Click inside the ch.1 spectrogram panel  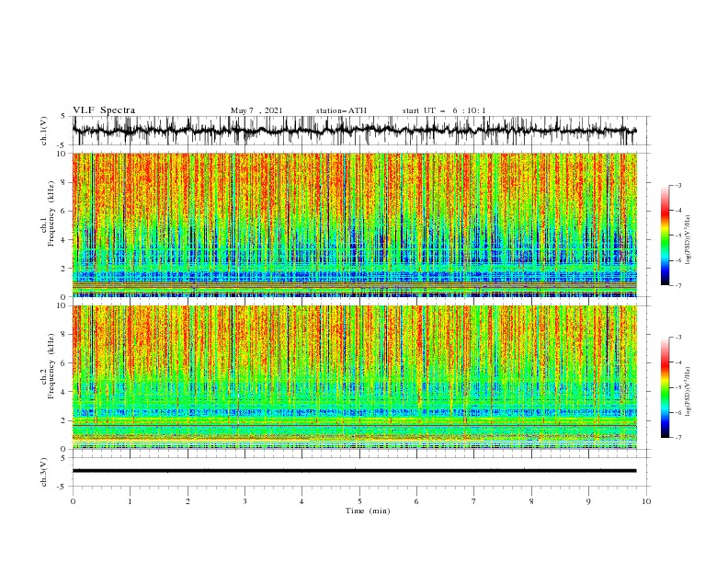point(354,224)
